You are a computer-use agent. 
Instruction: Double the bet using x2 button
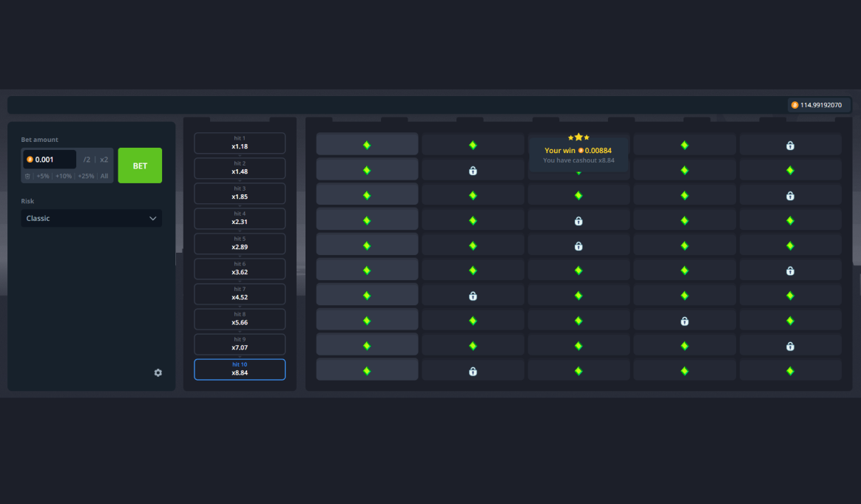104,160
